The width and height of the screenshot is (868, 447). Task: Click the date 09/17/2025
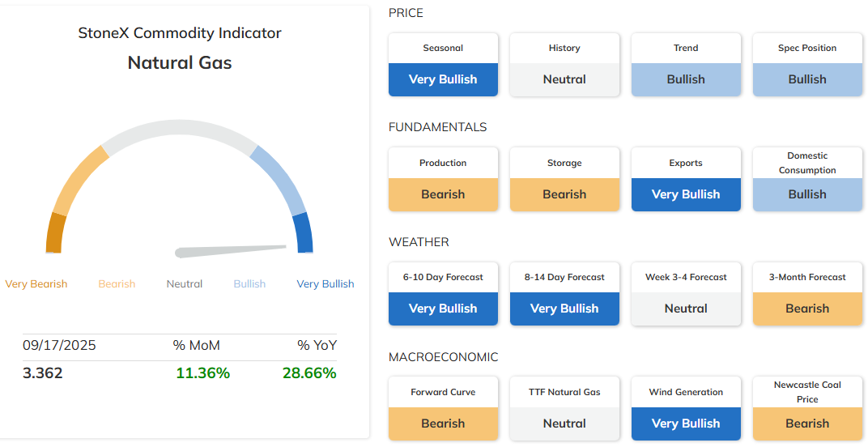click(x=59, y=346)
